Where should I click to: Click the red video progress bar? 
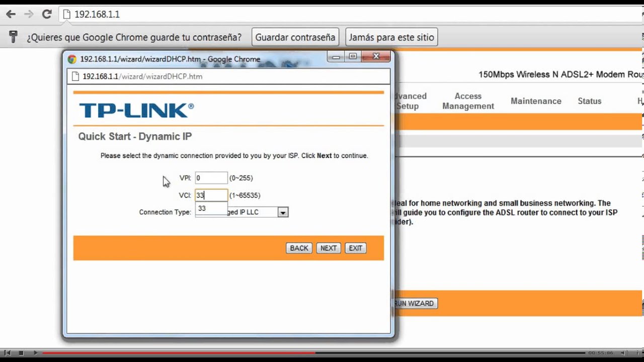point(179,353)
